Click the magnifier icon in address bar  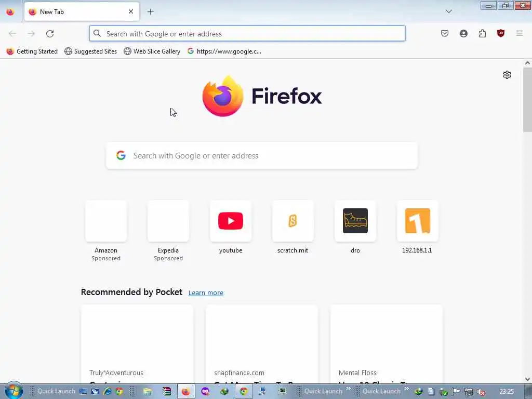97,33
